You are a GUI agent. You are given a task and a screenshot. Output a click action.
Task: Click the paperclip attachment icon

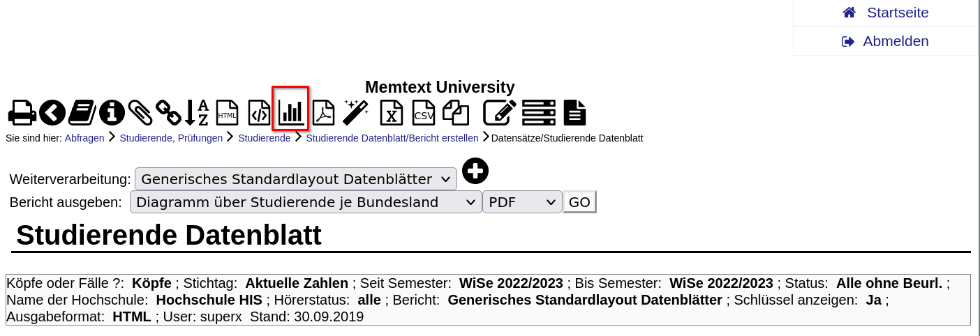click(x=140, y=112)
